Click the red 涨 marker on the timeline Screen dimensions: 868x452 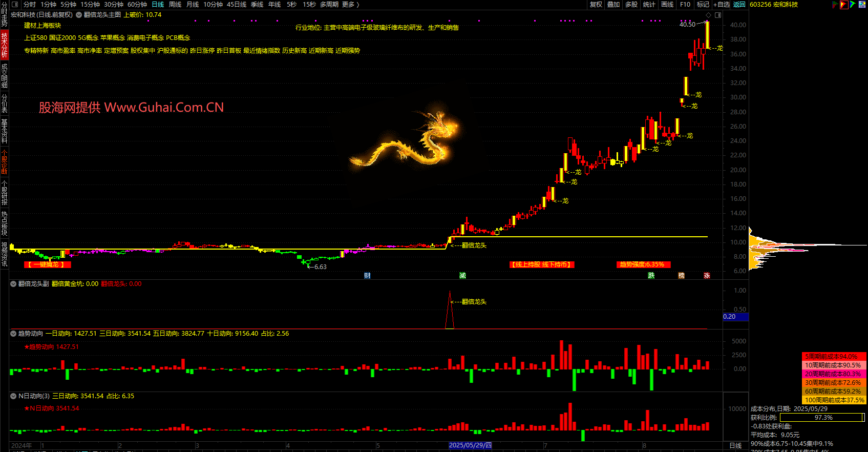coord(707,275)
